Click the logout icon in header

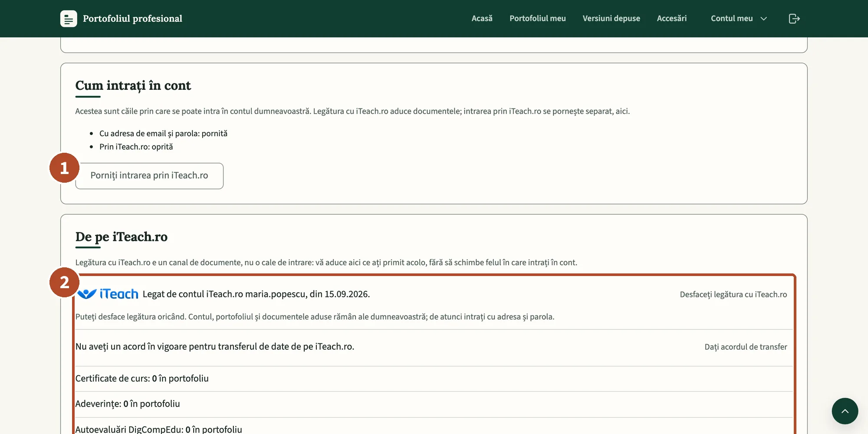point(794,19)
